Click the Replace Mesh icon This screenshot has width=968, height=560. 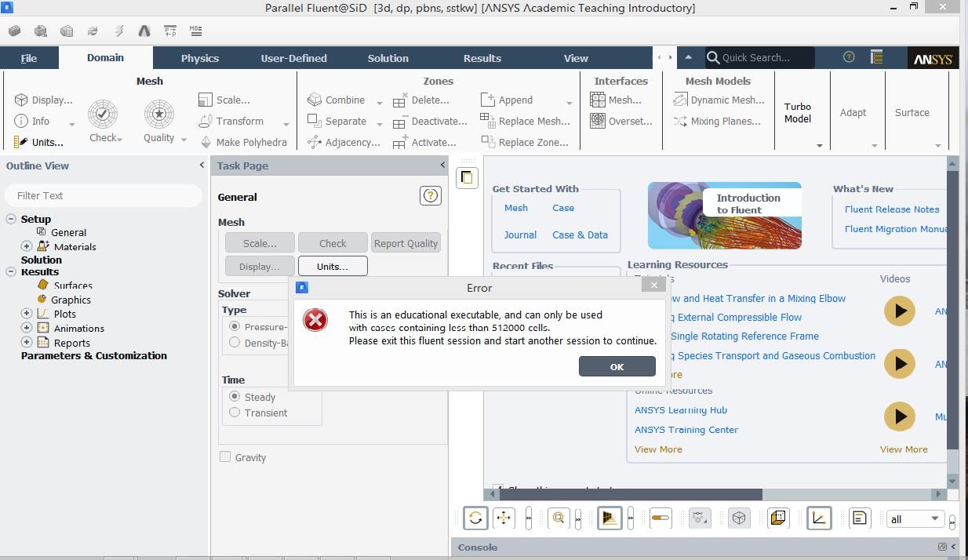coord(488,121)
